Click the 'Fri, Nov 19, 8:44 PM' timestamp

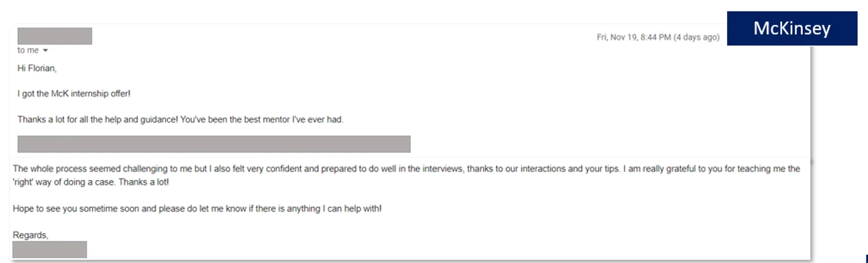click(x=634, y=37)
